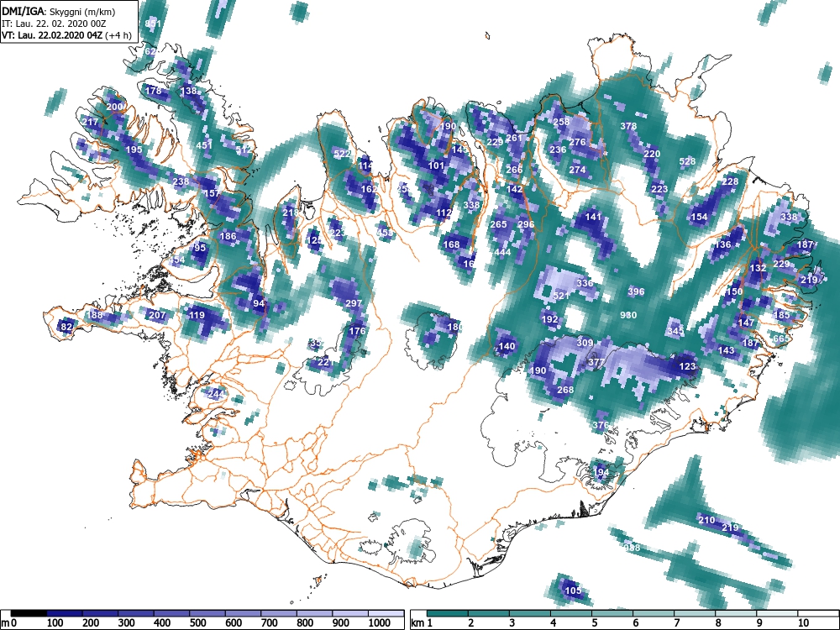
Task: Click the visibility value 851 near the top
Action: [x=153, y=24]
